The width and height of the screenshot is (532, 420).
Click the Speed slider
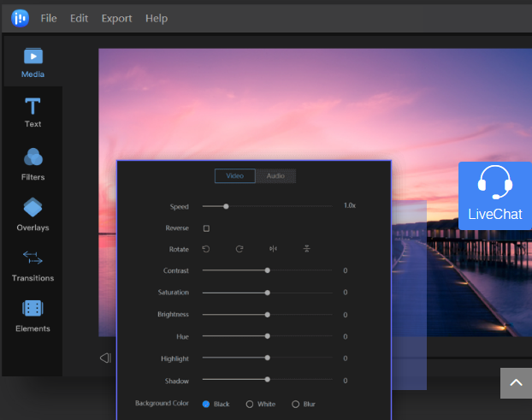point(267,206)
